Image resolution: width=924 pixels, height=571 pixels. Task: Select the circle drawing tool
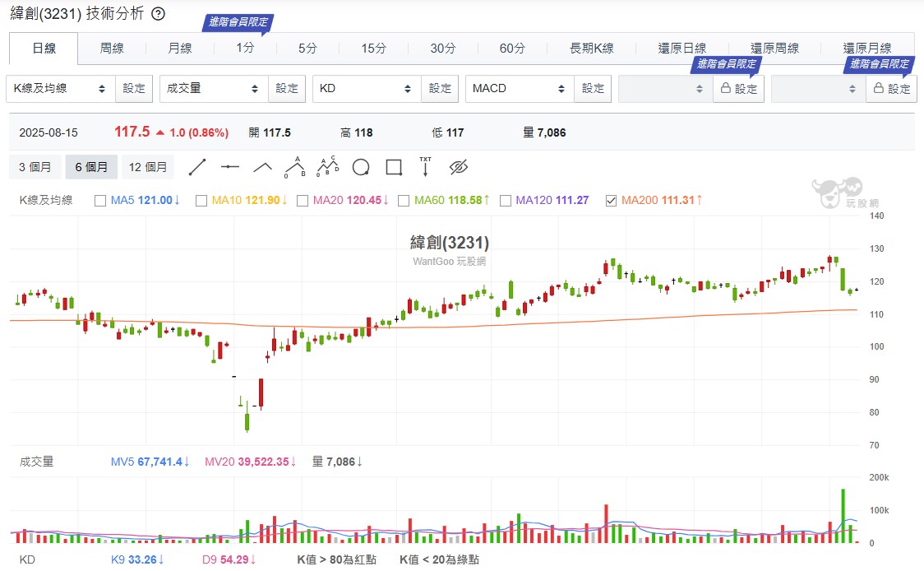click(x=361, y=168)
